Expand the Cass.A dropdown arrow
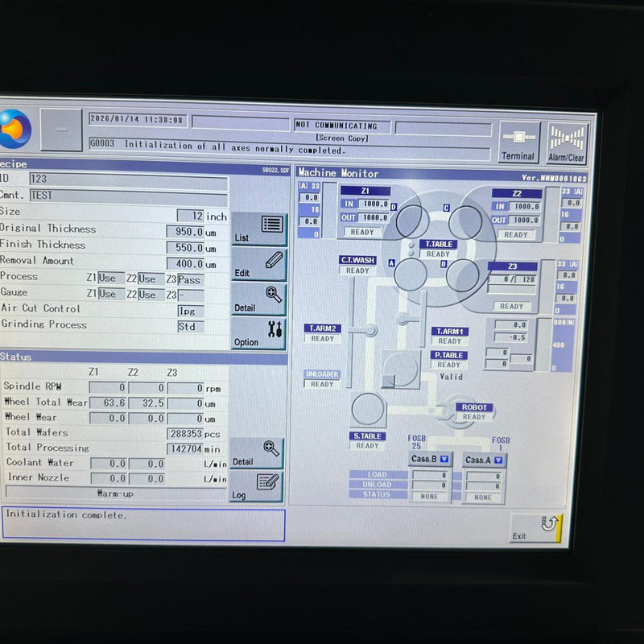The width and height of the screenshot is (644, 644). [x=498, y=460]
